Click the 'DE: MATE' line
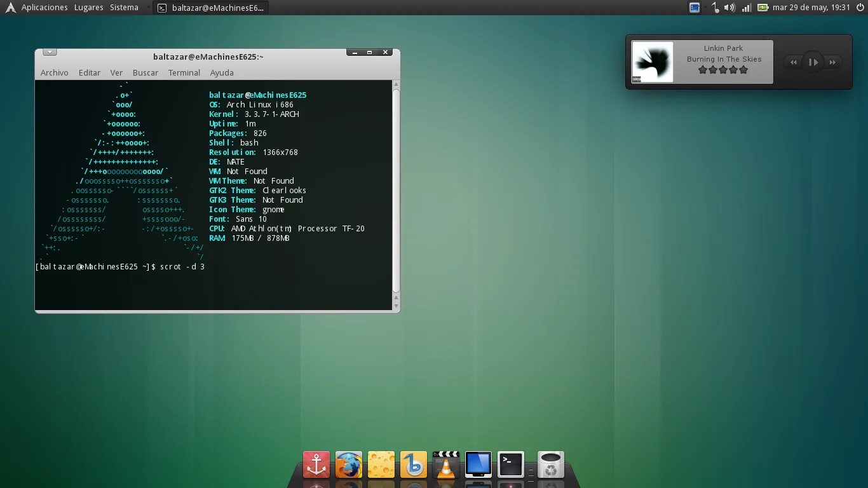Screen dimensions: 868x488 click(227, 162)
